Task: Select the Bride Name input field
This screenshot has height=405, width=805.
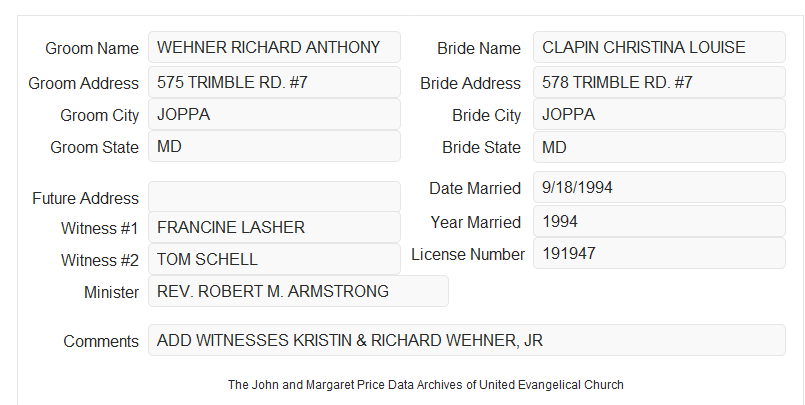Action: click(659, 47)
